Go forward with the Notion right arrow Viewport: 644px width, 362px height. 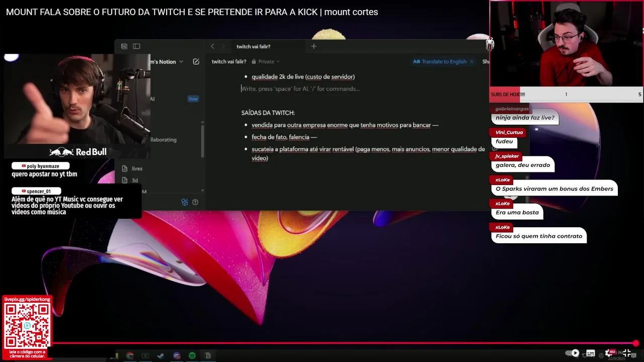223,46
